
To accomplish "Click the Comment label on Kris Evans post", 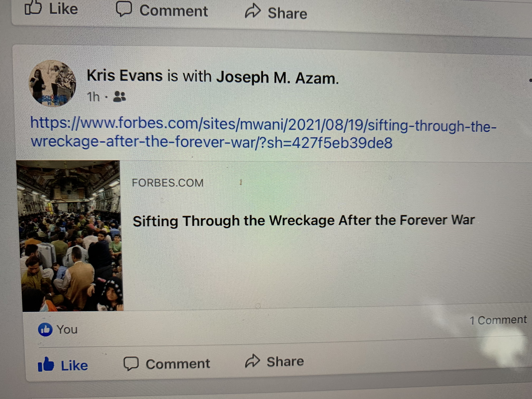I will (x=178, y=363).
